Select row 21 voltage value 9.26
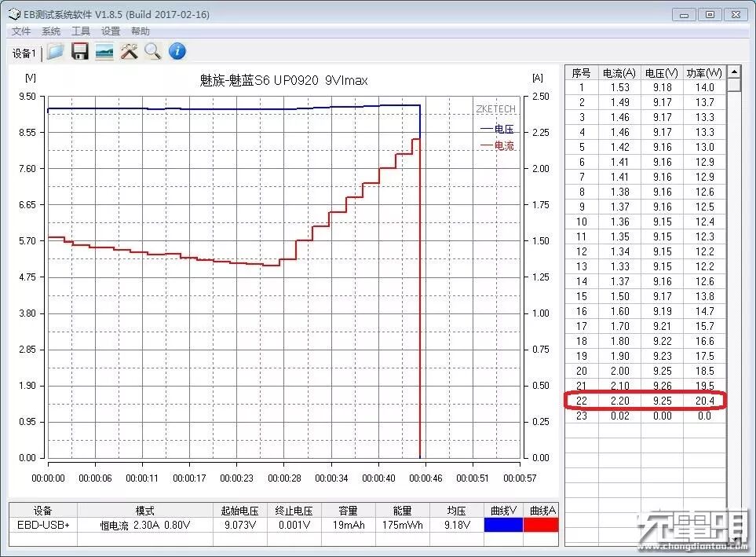The width and height of the screenshot is (756, 557). pos(662,386)
